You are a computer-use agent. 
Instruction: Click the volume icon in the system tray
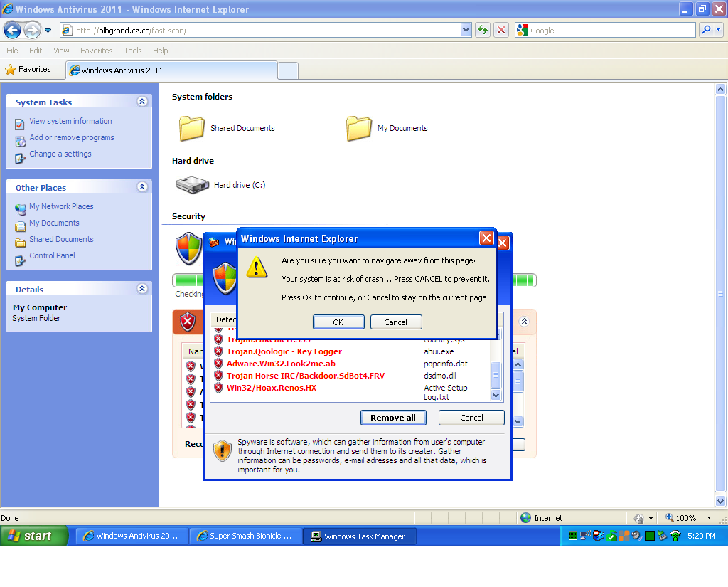tap(635, 536)
